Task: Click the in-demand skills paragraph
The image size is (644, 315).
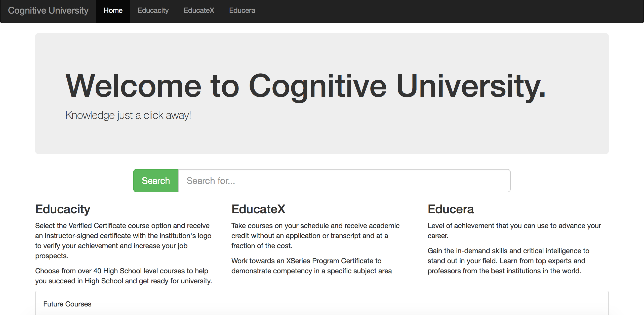Action: pos(508,261)
